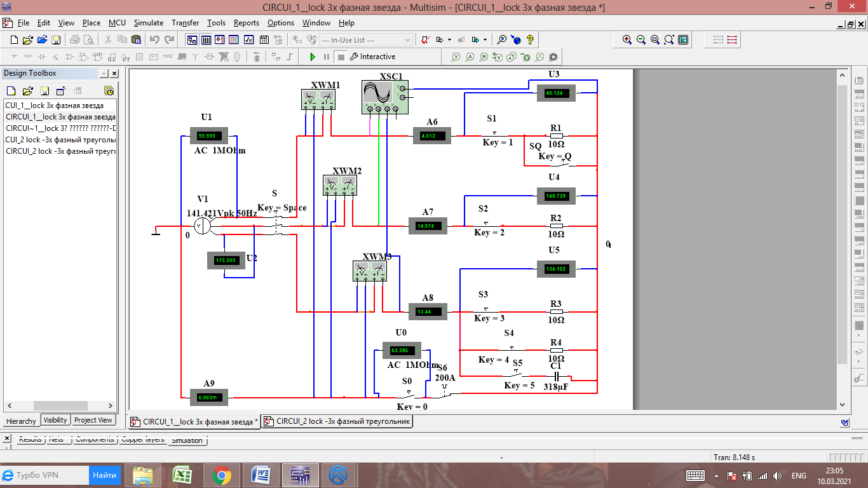Open the Simulate menu

148,23
